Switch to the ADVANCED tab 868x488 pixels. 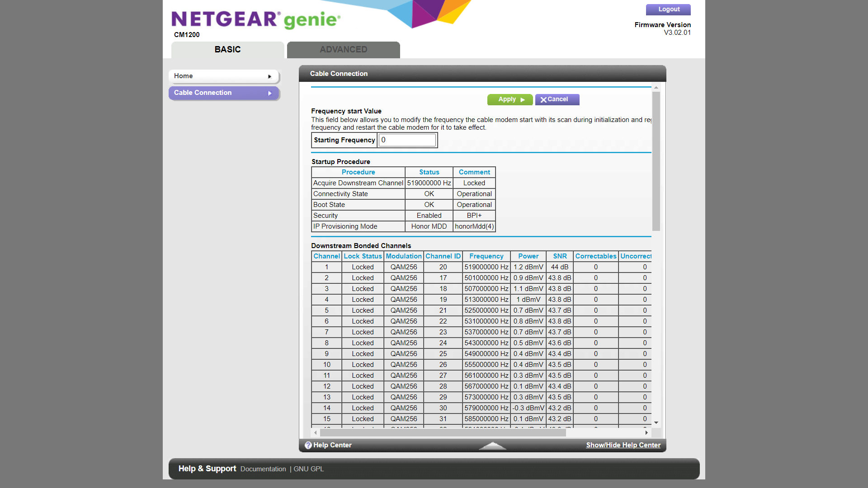[x=343, y=50]
